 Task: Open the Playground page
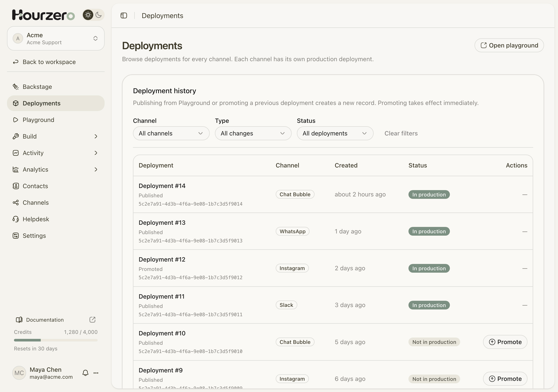tap(56, 120)
